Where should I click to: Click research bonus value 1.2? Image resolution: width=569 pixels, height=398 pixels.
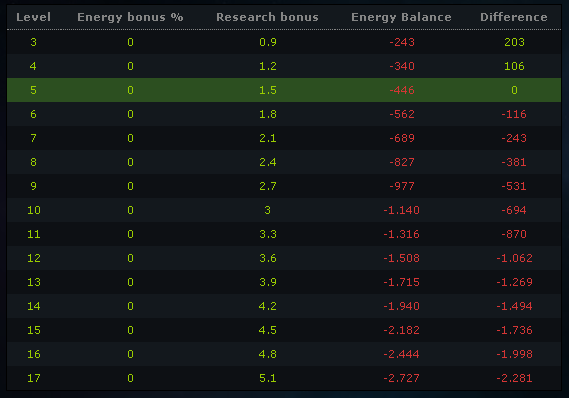pos(268,66)
